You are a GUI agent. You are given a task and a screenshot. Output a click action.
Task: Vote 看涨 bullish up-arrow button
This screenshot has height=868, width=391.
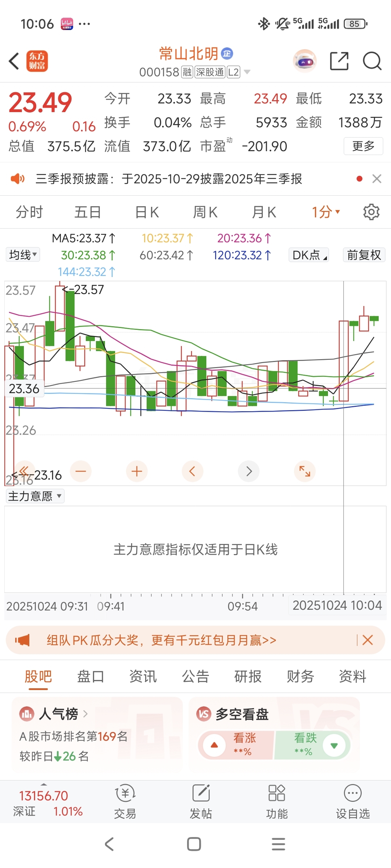214,745
